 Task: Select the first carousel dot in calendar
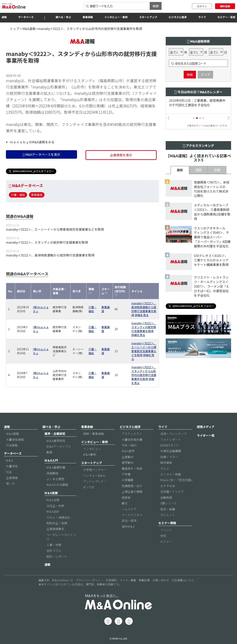click(194, 118)
